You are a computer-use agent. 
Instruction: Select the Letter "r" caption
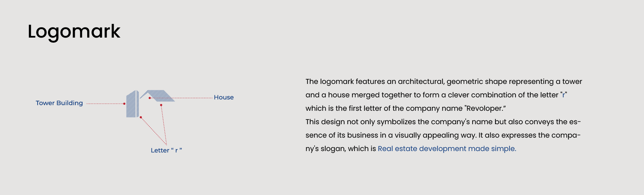pyautogui.click(x=166, y=150)
